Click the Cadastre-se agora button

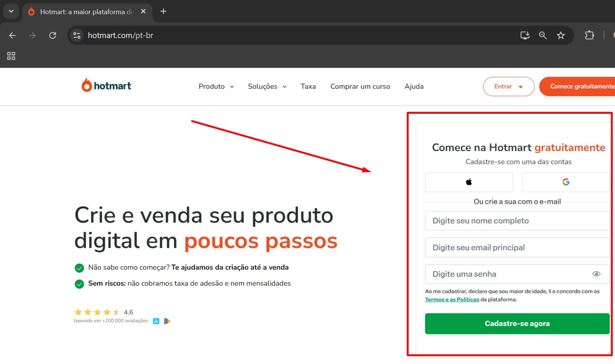(x=517, y=323)
